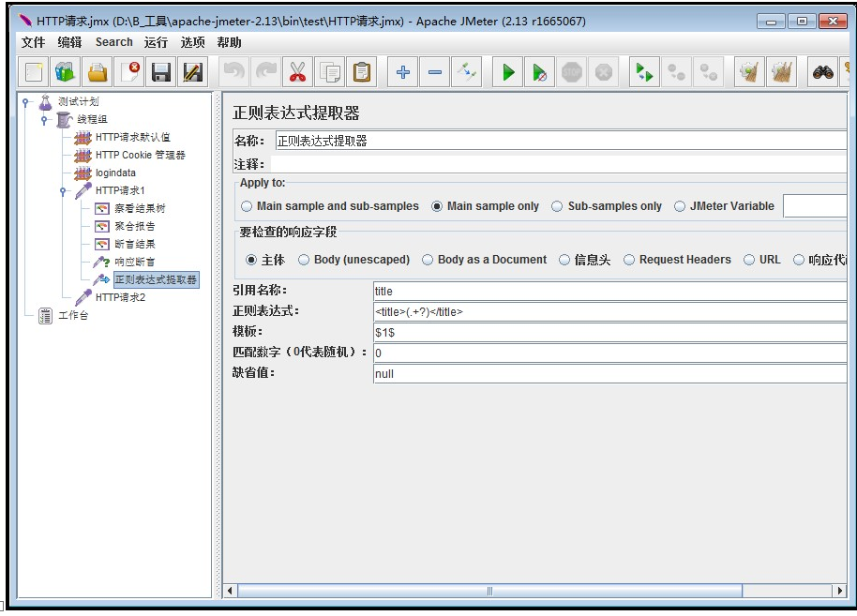This screenshot has height=616, width=857.
Task: Click the 正则表达式 regex input field
Action: [610, 311]
